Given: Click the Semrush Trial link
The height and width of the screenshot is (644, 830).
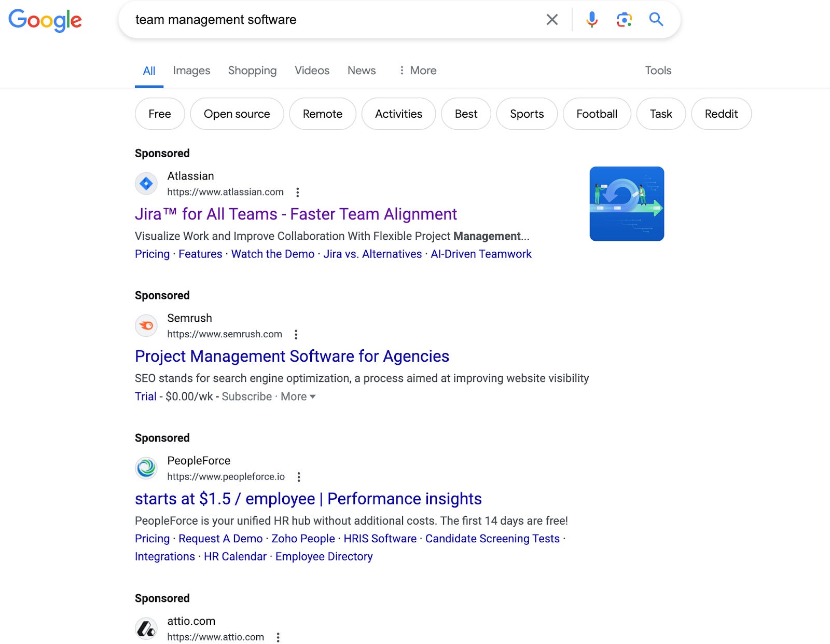Looking at the screenshot, I should (146, 396).
